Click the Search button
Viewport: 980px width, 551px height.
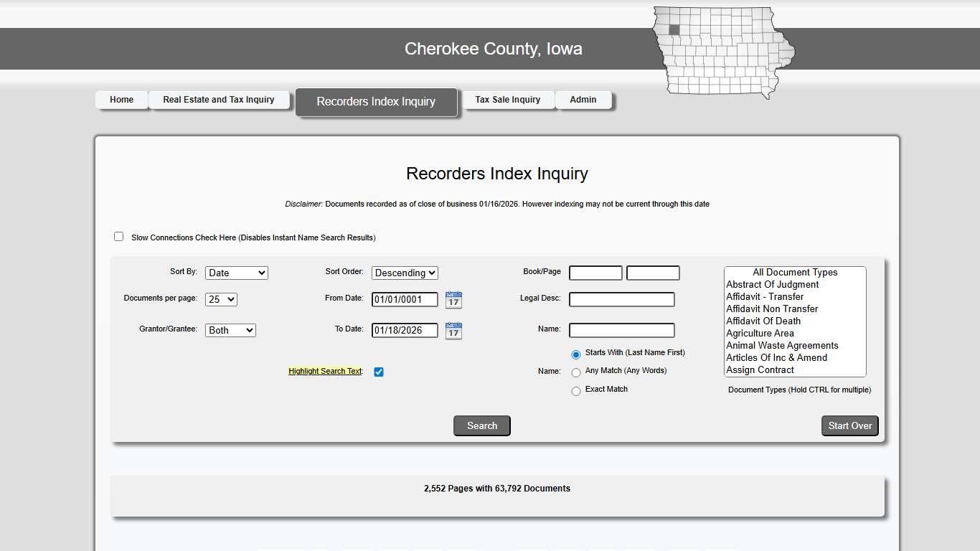tap(481, 425)
